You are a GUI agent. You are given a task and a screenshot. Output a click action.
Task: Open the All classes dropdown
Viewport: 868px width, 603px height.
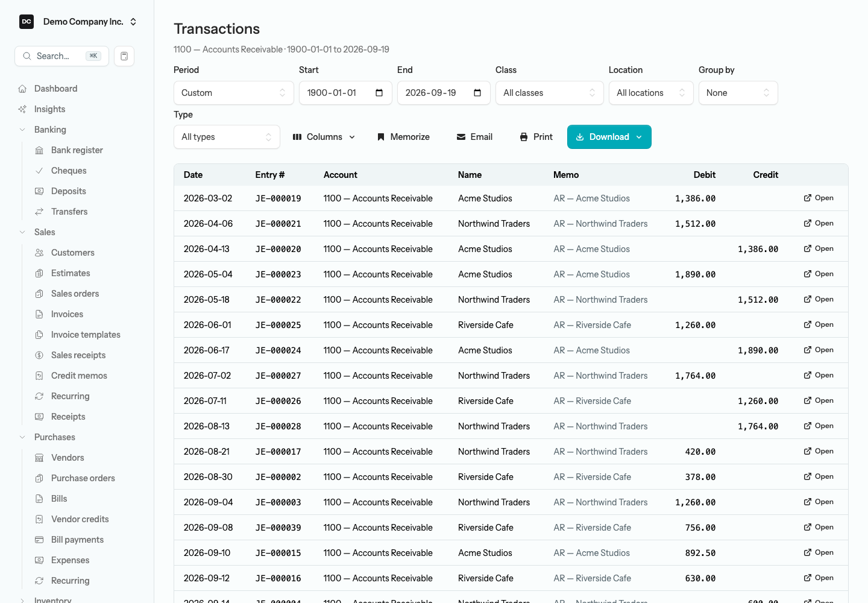click(x=550, y=93)
